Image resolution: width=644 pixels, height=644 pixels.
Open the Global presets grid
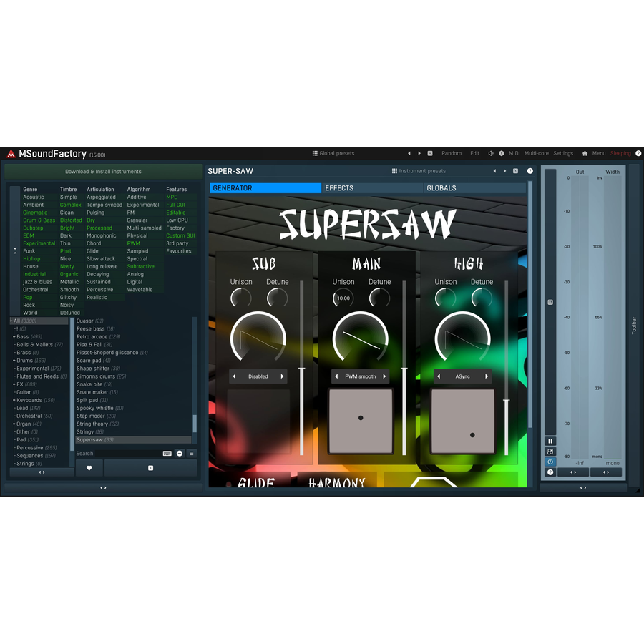pyautogui.click(x=333, y=153)
